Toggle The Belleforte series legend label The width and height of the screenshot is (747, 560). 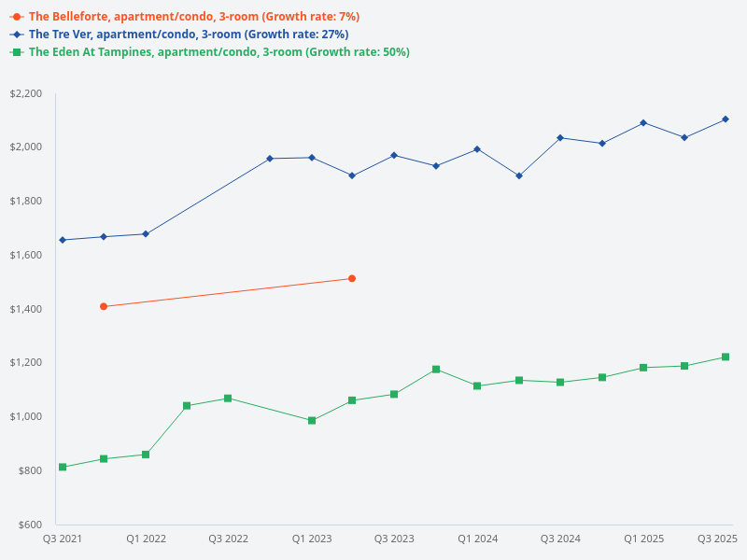(193, 17)
